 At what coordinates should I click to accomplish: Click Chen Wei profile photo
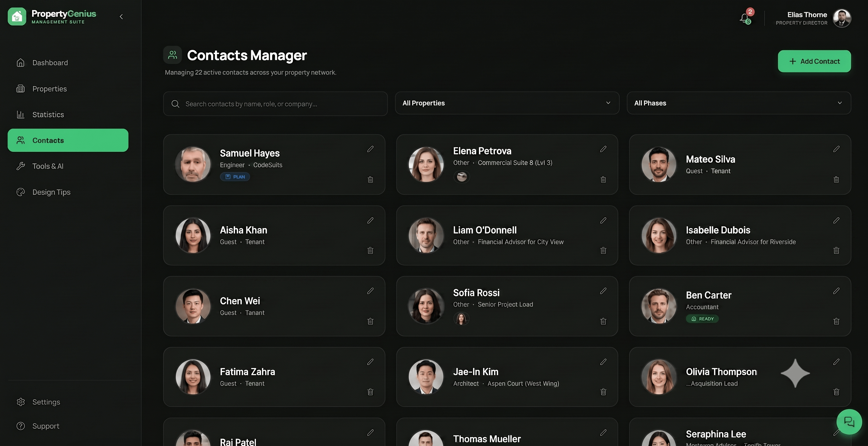[193, 306]
